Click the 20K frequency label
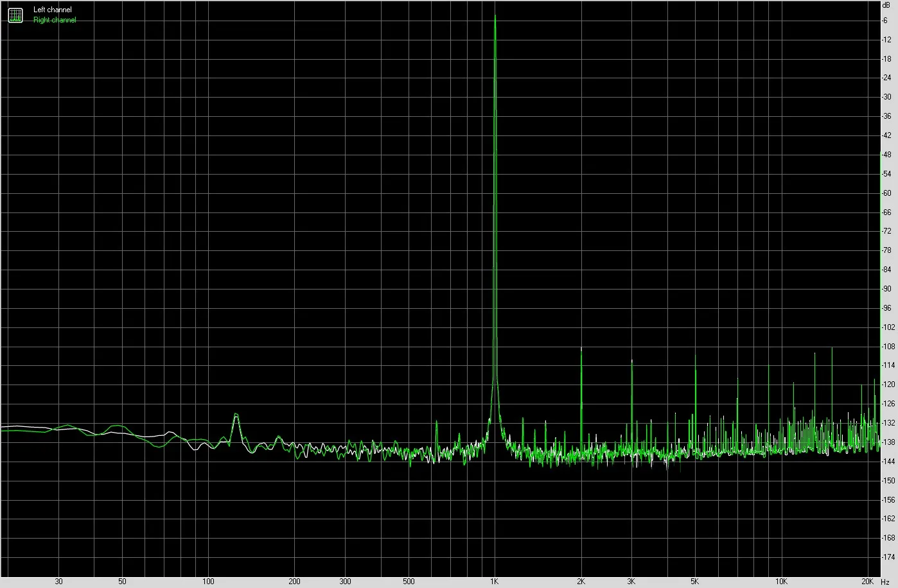This screenshot has width=898, height=588. (867, 582)
